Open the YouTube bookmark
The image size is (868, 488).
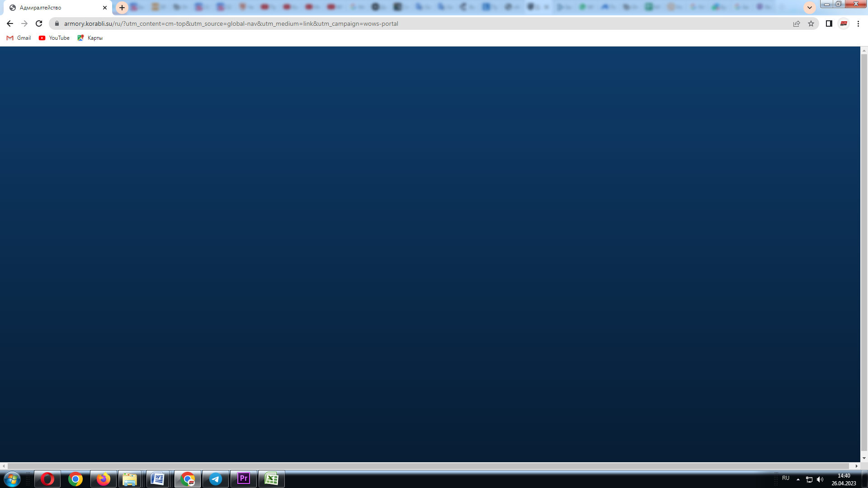pyautogui.click(x=54, y=38)
